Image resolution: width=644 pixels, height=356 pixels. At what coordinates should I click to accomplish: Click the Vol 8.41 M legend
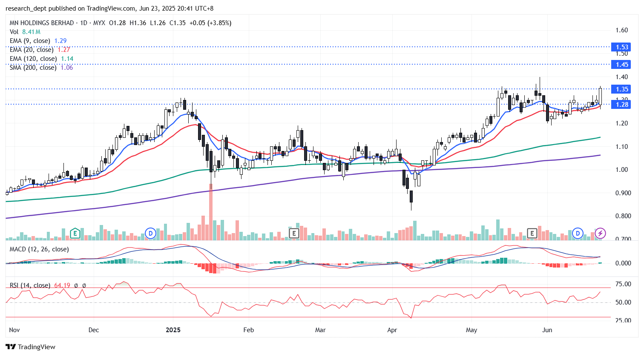pos(25,32)
